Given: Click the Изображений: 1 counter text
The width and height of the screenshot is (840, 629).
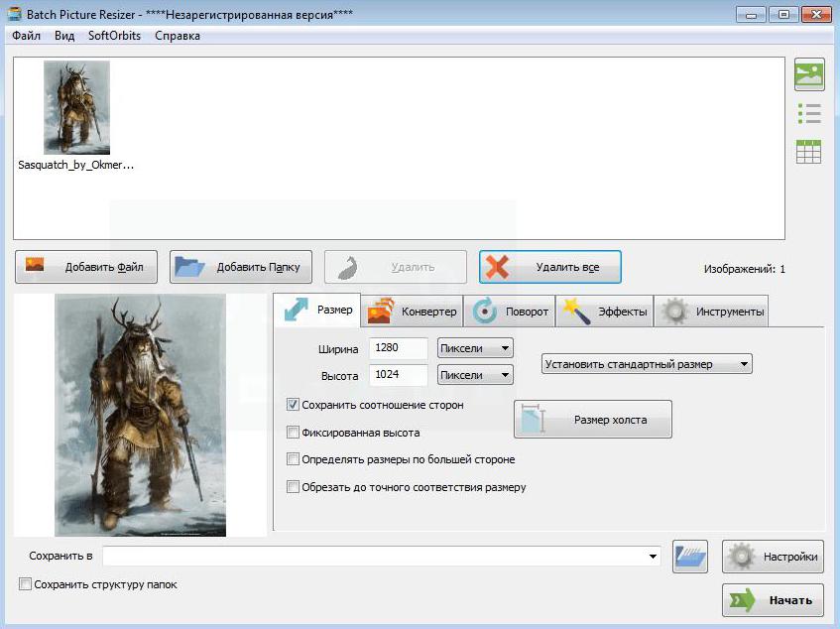Looking at the screenshot, I should click(744, 269).
